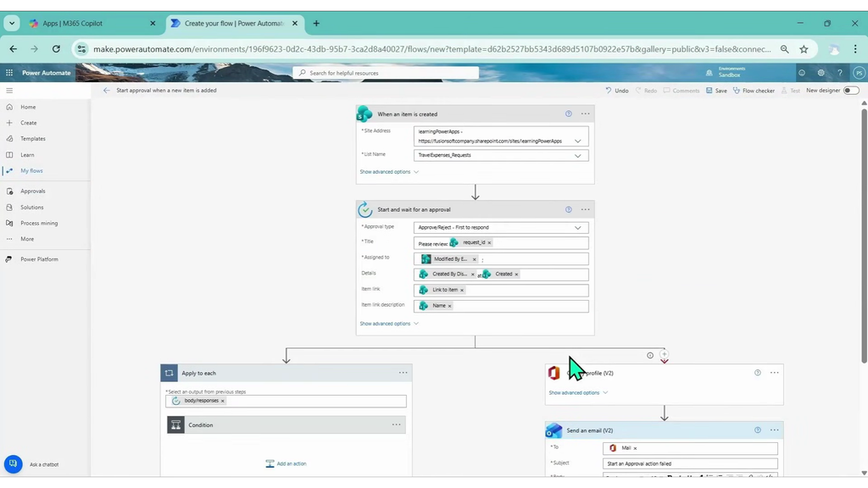Click the email Subject input field
The image size is (868, 488).
click(x=690, y=463)
